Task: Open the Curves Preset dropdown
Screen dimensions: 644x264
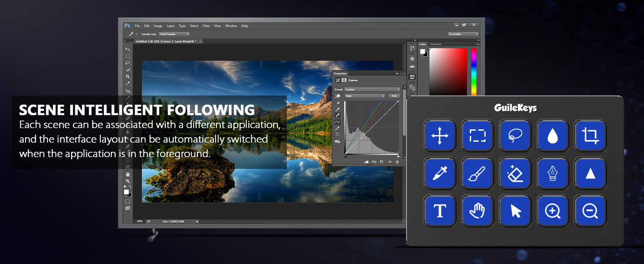Action: (x=372, y=89)
